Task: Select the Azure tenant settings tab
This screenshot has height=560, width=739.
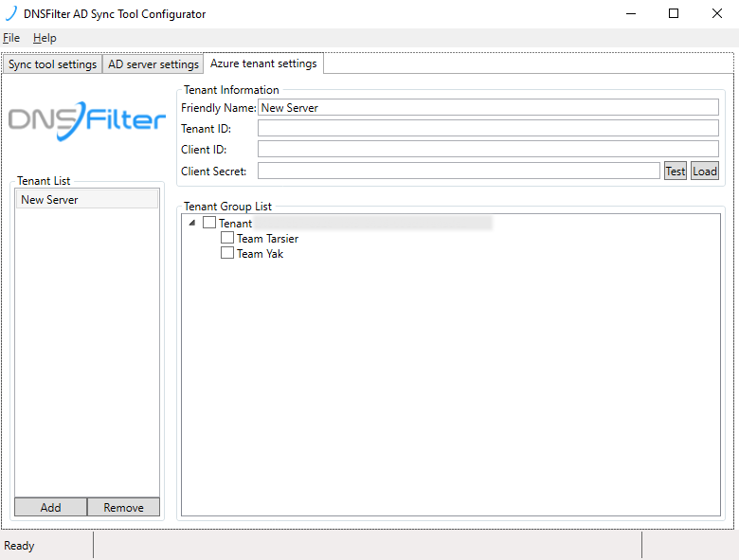Action: [x=263, y=63]
